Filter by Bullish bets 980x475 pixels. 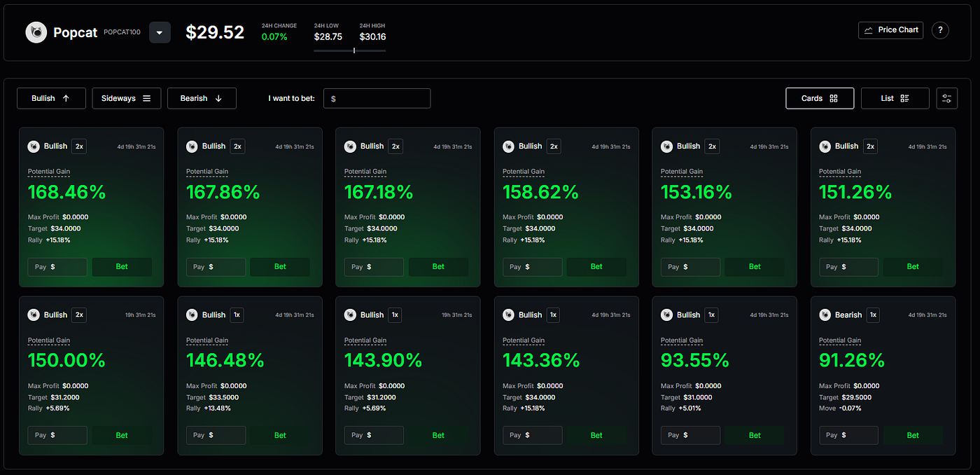51,98
